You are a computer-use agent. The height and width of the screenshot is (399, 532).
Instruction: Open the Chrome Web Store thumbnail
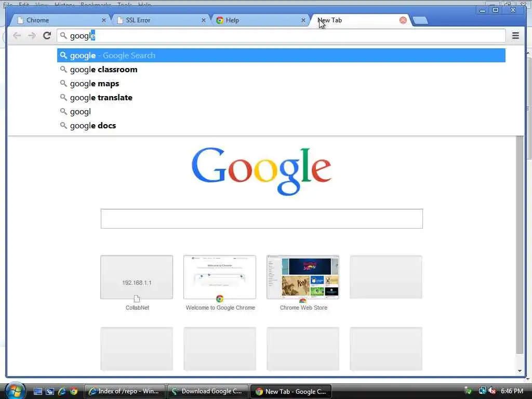point(303,277)
